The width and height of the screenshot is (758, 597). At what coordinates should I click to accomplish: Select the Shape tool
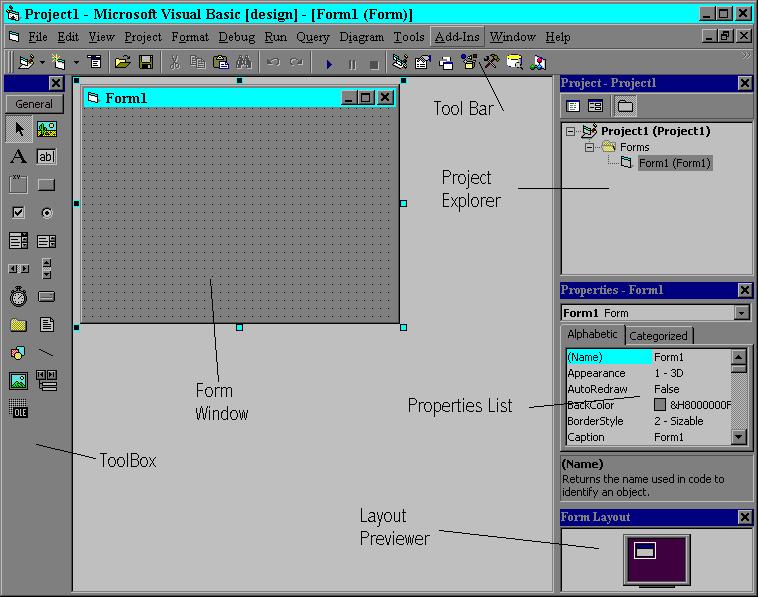(x=19, y=353)
